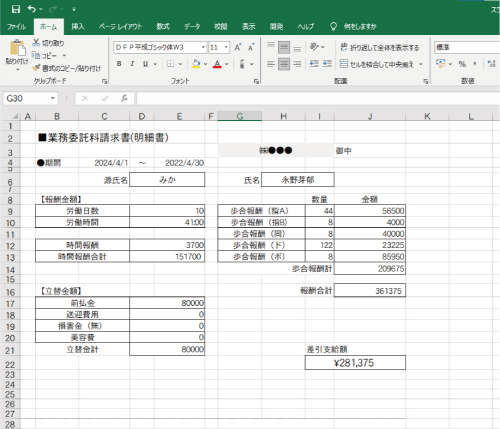The width and height of the screenshot is (500, 429).
Task: Open the 挿入 ribbon tab
Action: pyautogui.click(x=78, y=27)
